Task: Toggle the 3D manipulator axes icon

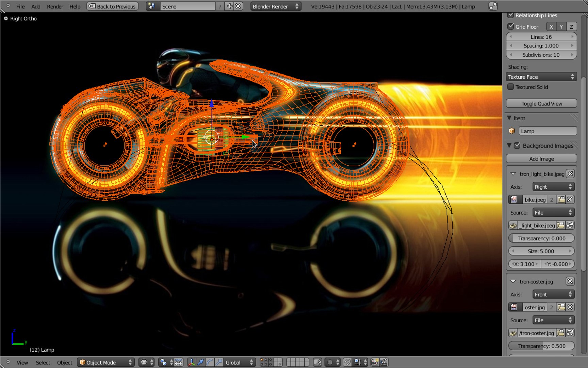Action: [192, 362]
